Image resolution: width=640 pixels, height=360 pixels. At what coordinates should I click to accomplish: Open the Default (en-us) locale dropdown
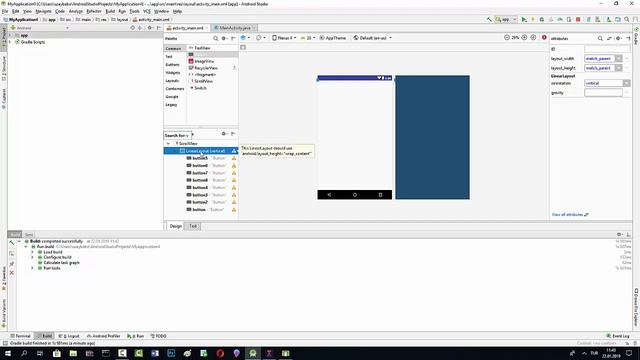click(x=373, y=38)
